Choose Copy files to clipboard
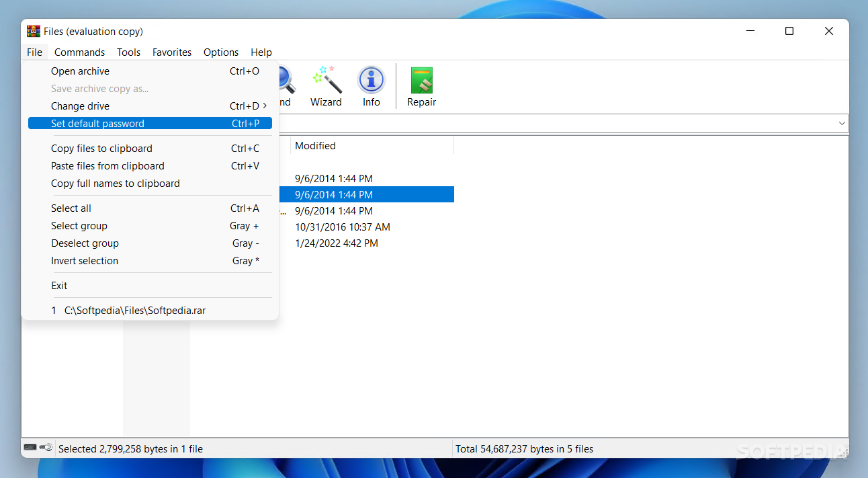Screen dimensions: 868x478 click(150, 149)
